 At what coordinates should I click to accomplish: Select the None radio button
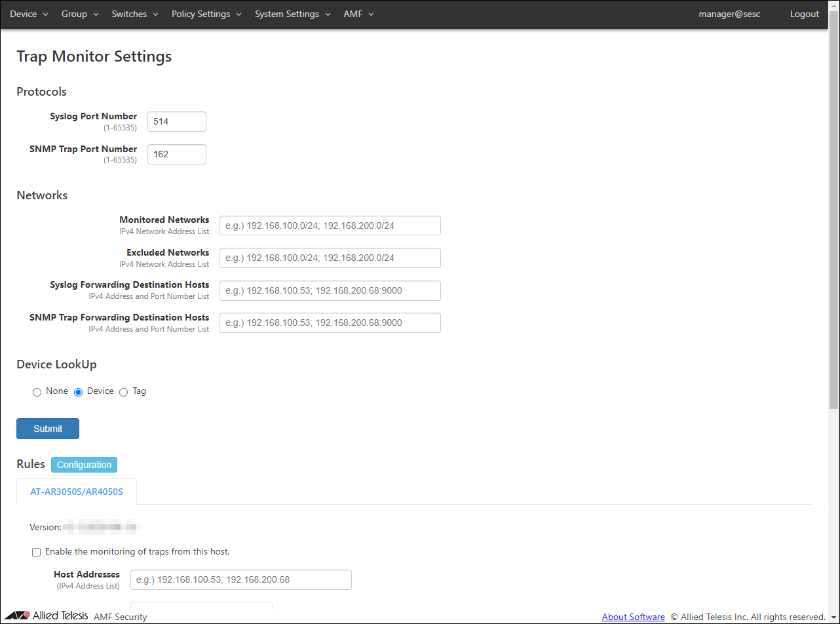click(37, 392)
